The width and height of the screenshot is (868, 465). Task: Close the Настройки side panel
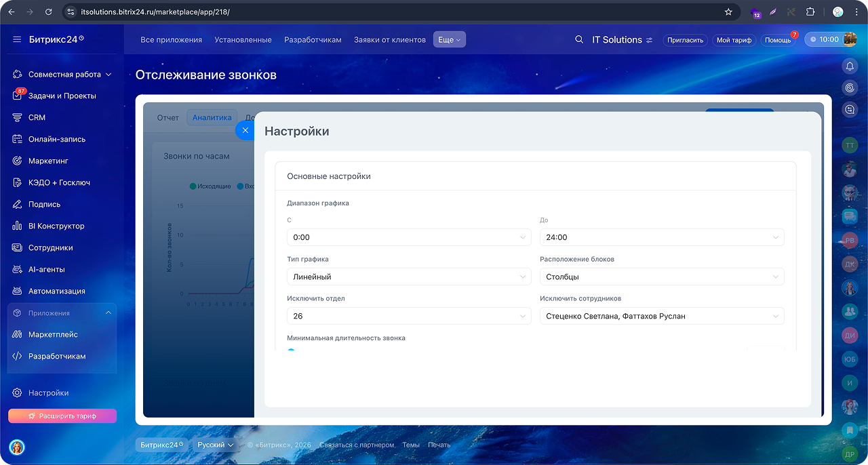[245, 130]
